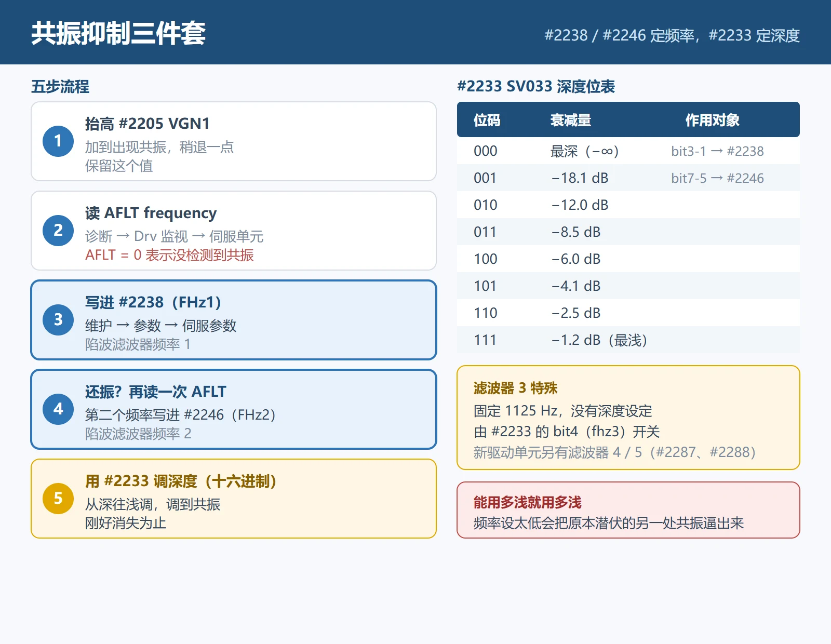The height and width of the screenshot is (644, 831).
Task: Click the cell −1.2 dB（最浅）
Action: tap(599, 340)
